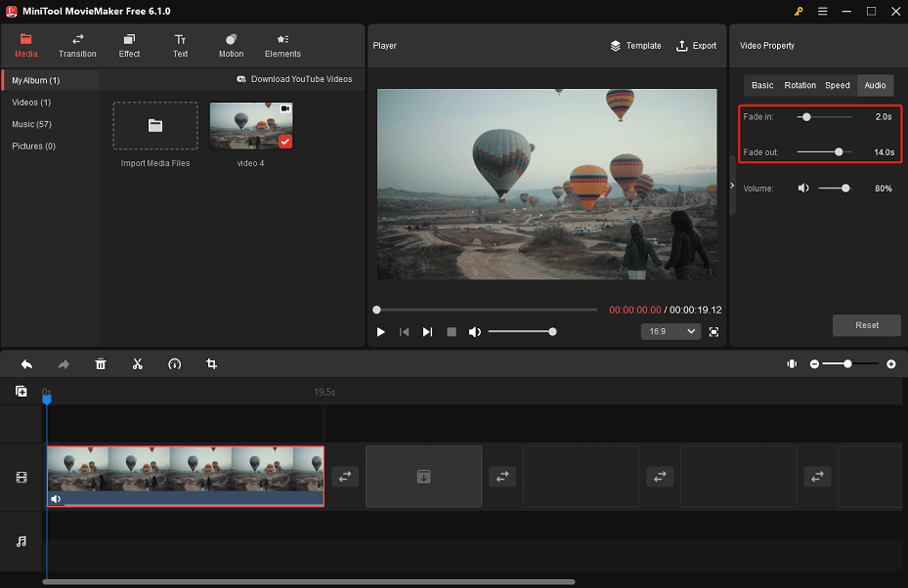
Task: Mute the player volume icon
Action: coord(475,332)
